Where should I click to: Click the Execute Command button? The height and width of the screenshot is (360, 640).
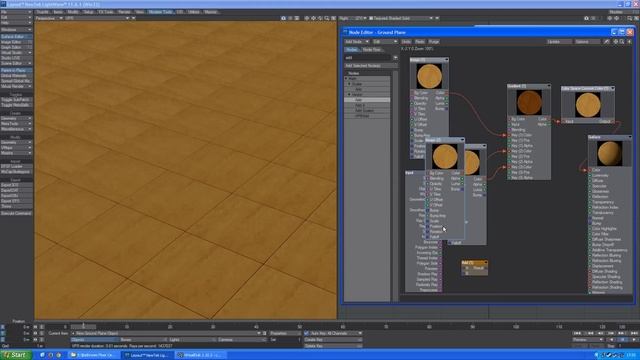pyautogui.click(x=16, y=213)
